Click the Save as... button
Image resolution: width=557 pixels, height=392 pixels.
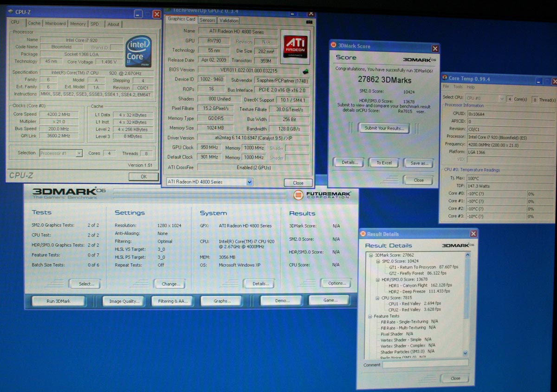point(419,163)
